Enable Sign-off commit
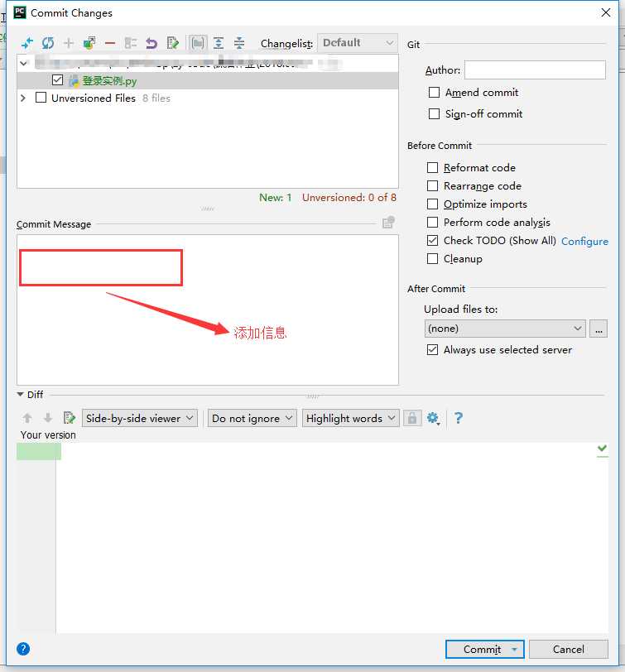The height and width of the screenshot is (672, 625). (435, 114)
